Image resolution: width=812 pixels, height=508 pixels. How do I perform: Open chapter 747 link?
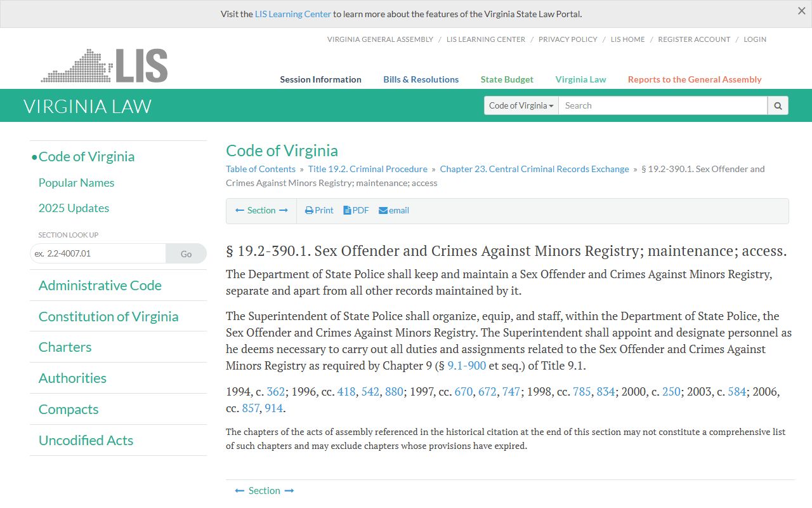click(511, 391)
